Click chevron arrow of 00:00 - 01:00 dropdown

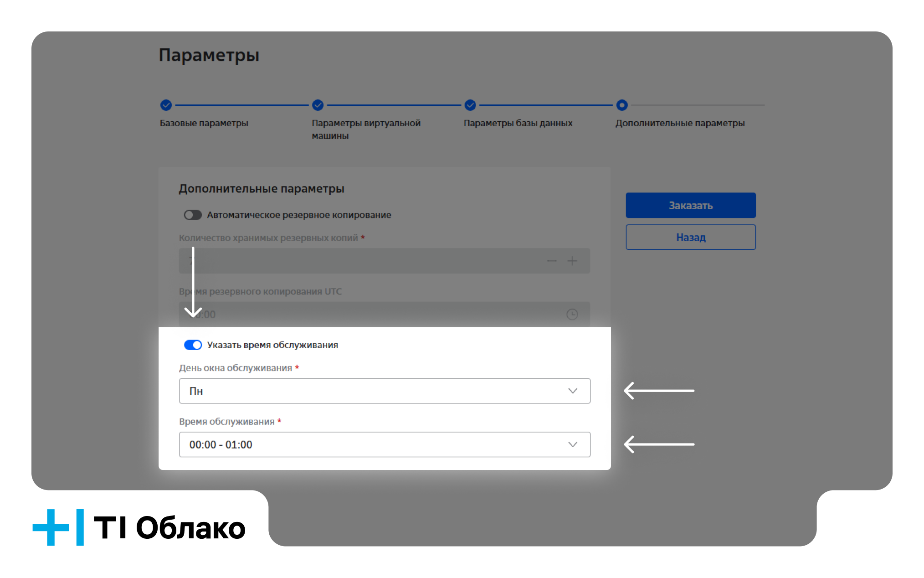click(x=573, y=444)
